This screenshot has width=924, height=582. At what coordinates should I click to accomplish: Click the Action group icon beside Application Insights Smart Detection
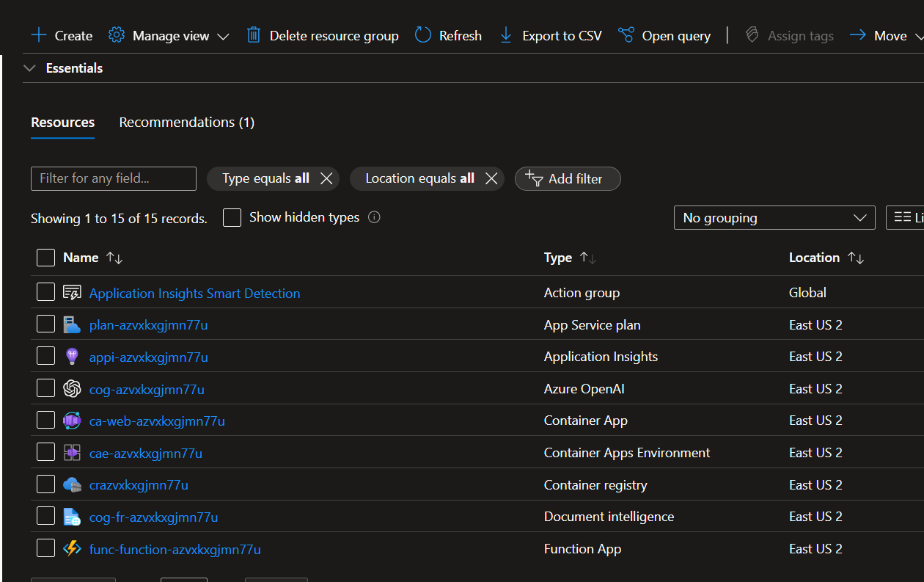tap(72, 293)
